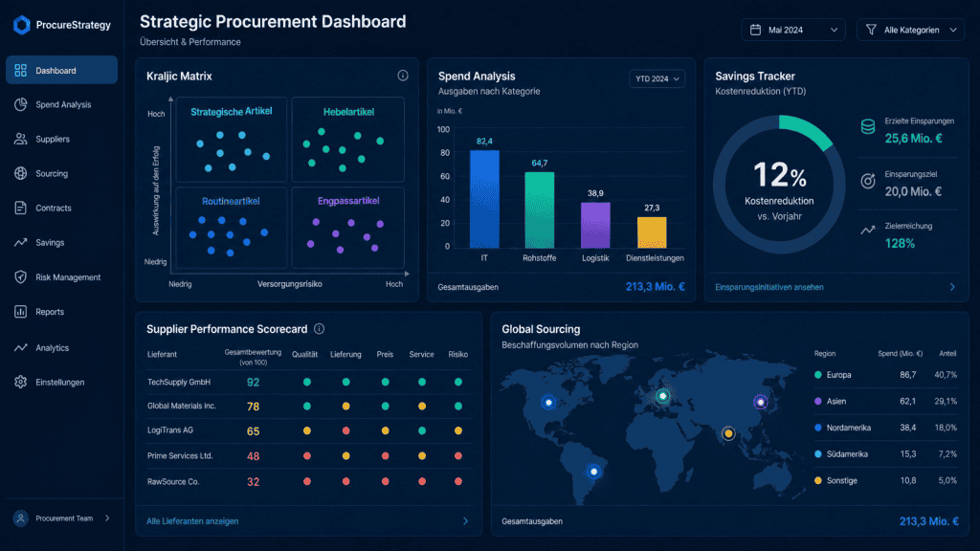The image size is (980, 551).
Task: Click the Europe map marker
Action: coord(662,395)
